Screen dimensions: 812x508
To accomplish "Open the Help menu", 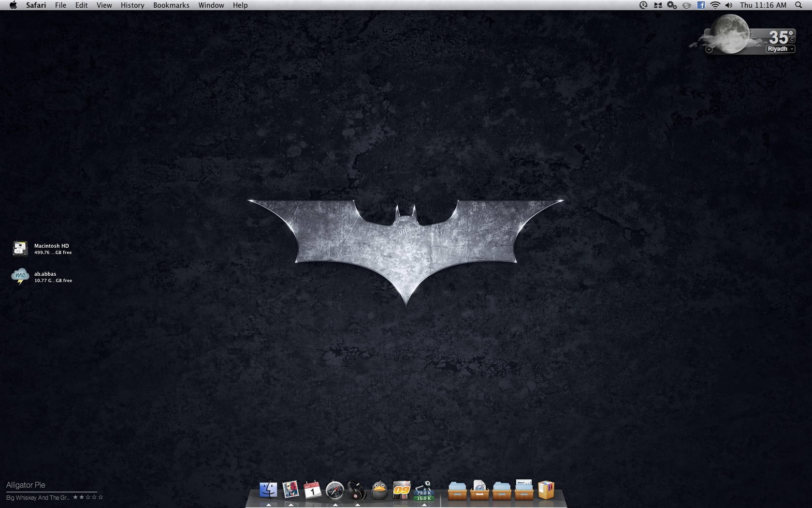I will (x=240, y=5).
